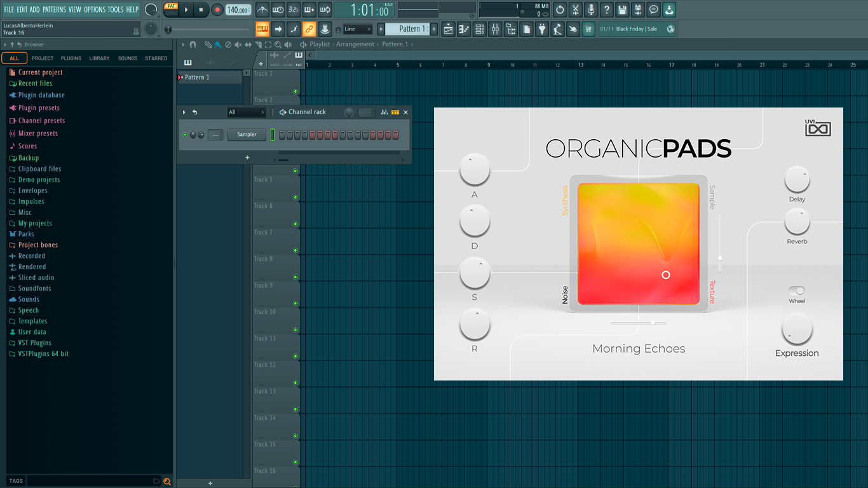The image size is (868, 488).
Task: Expand the Plugin database browser entry
Action: [41, 95]
